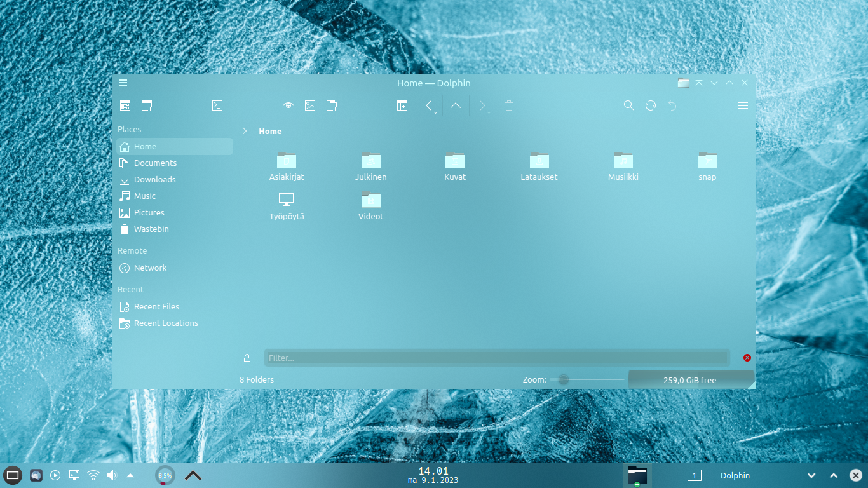
Task: Go up to the parent folder
Action: (456, 105)
